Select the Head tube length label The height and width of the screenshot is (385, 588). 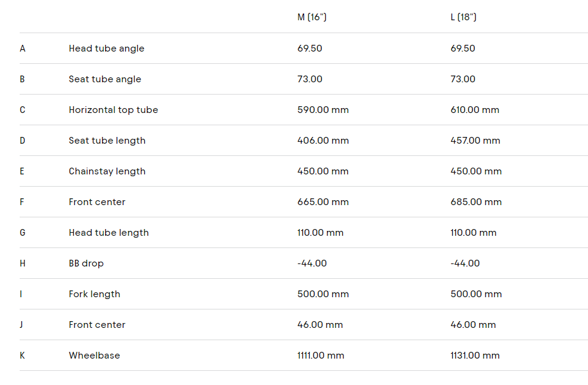109,233
